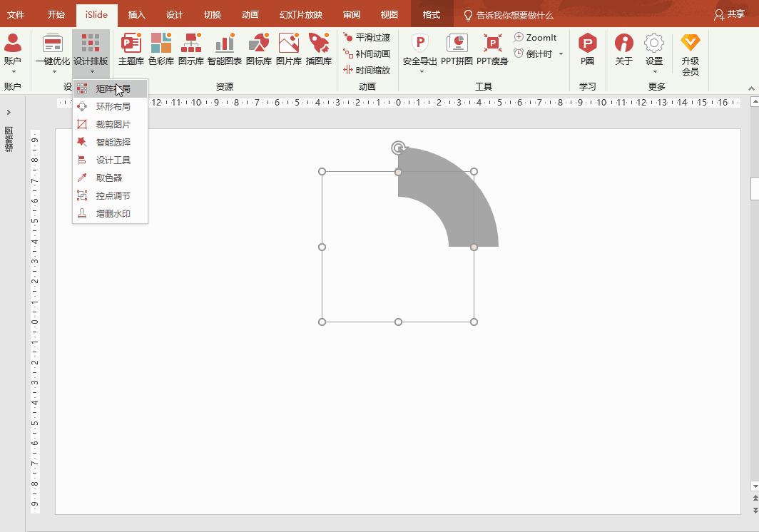Collapse the ribbon with the arrow
The height and width of the screenshot is (532, 759).
[x=751, y=88]
